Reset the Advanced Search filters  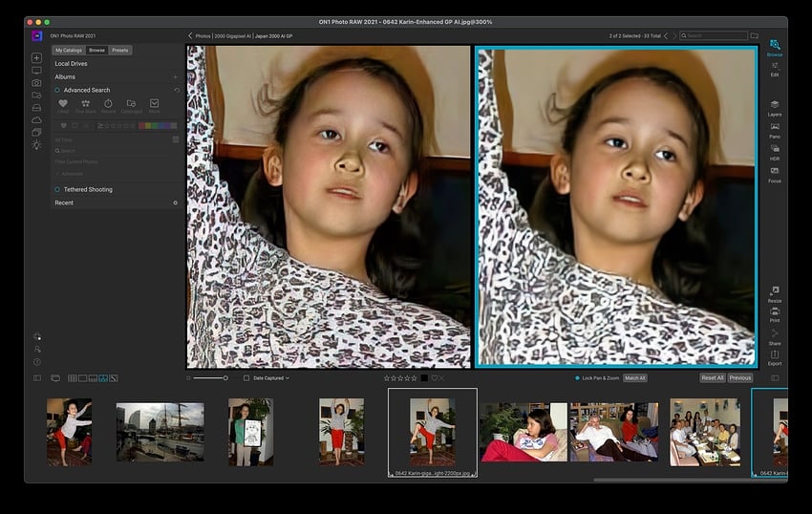177,90
